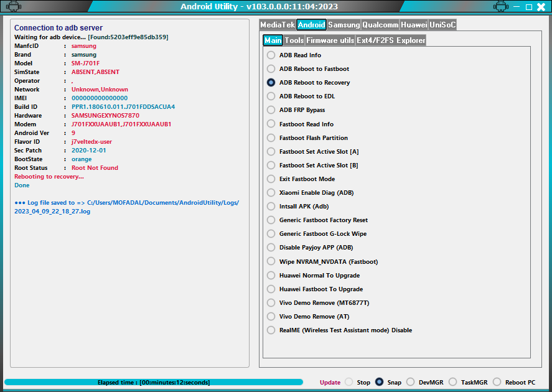
Task: Open the Qualcomm tab
Action: pyautogui.click(x=380, y=25)
